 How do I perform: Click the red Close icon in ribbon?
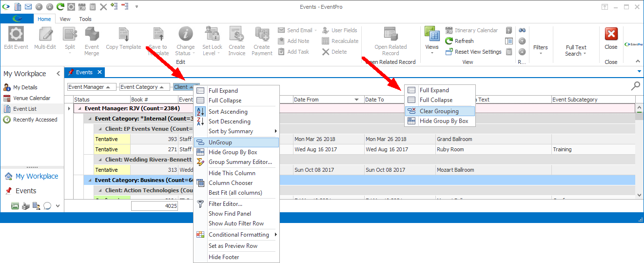coord(611,34)
